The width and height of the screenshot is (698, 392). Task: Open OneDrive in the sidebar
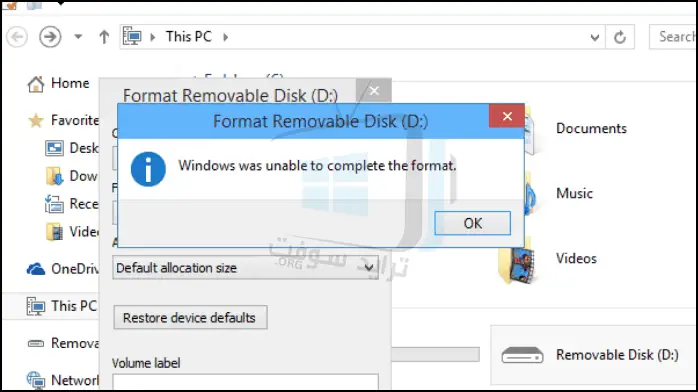tap(62, 269)
